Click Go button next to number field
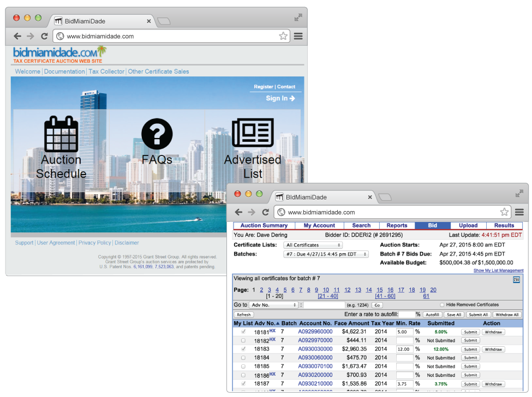This screenshot has width=532, height=397. (377, 305)
